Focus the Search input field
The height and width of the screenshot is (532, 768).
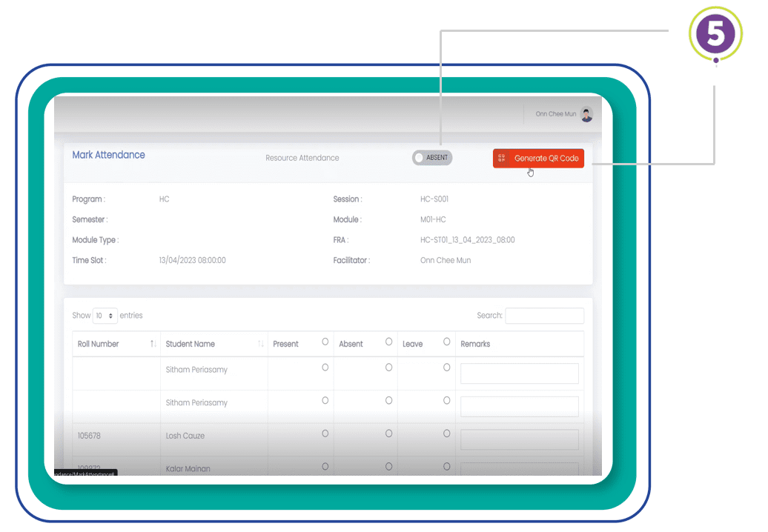click(545, 316)
